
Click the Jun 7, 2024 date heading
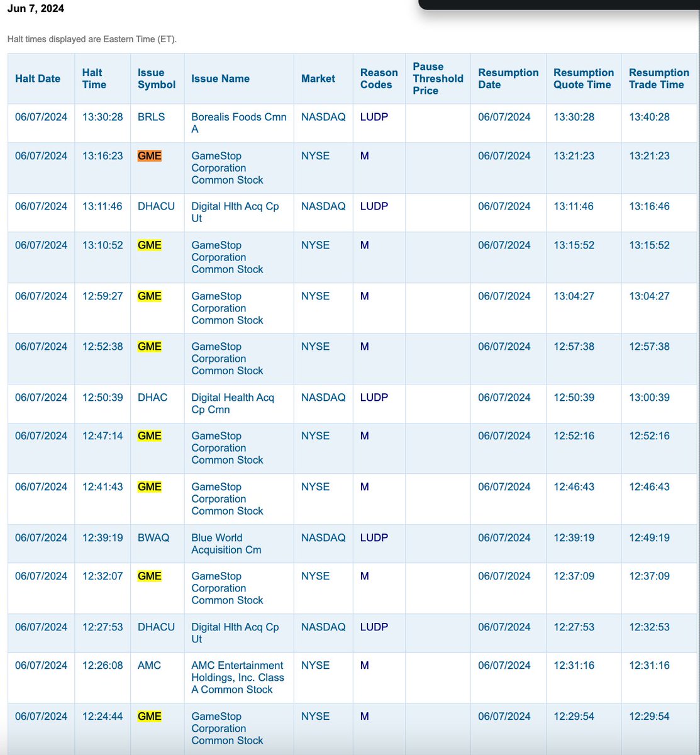36,9
